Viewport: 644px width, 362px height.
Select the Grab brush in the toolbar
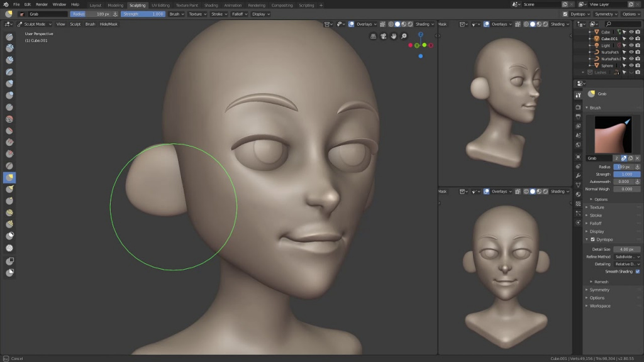(x=9, y=177)
